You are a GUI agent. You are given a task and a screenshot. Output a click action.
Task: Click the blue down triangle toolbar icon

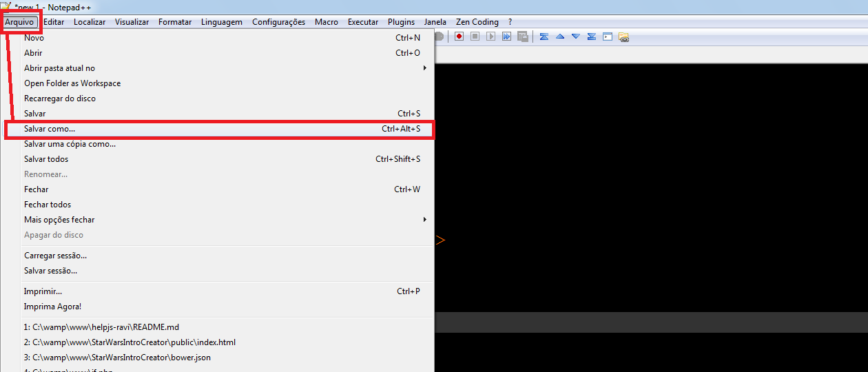576,37
